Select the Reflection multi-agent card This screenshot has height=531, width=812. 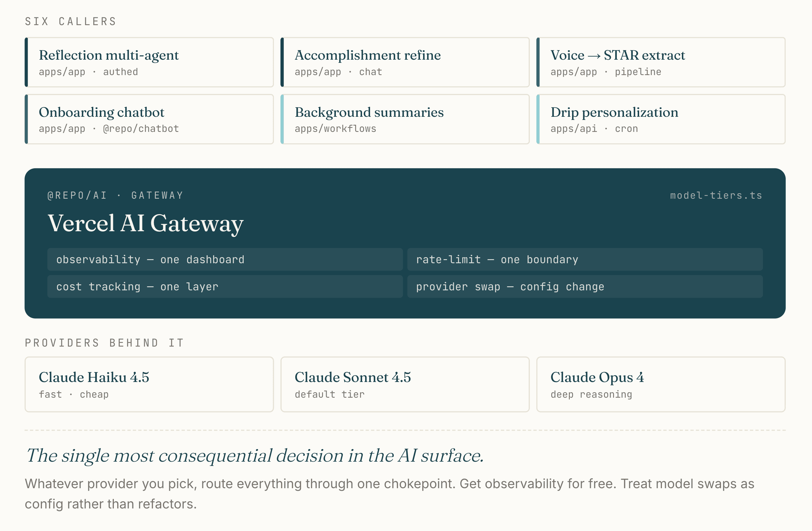[149, 62]
